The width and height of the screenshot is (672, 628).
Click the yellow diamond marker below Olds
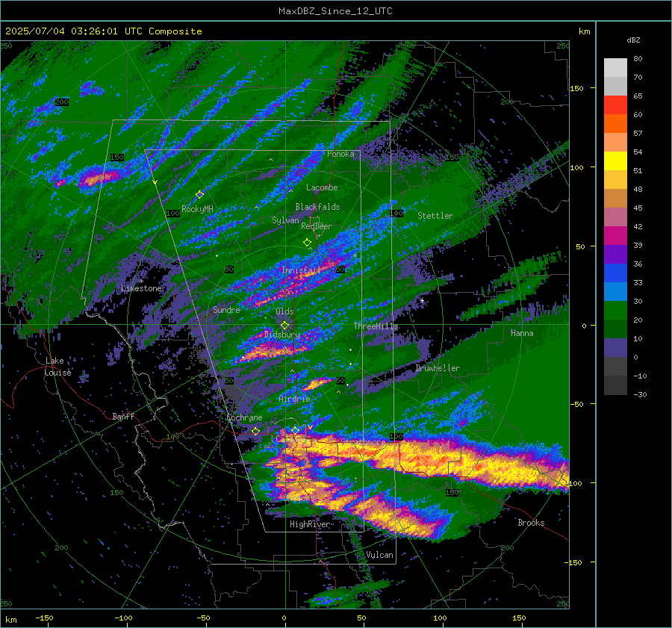284,326
